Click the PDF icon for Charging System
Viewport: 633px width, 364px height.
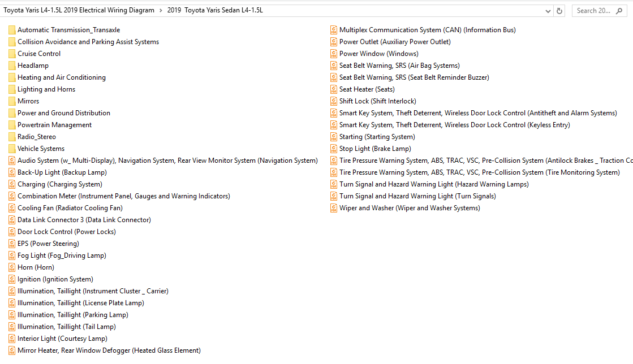(12, 184)
